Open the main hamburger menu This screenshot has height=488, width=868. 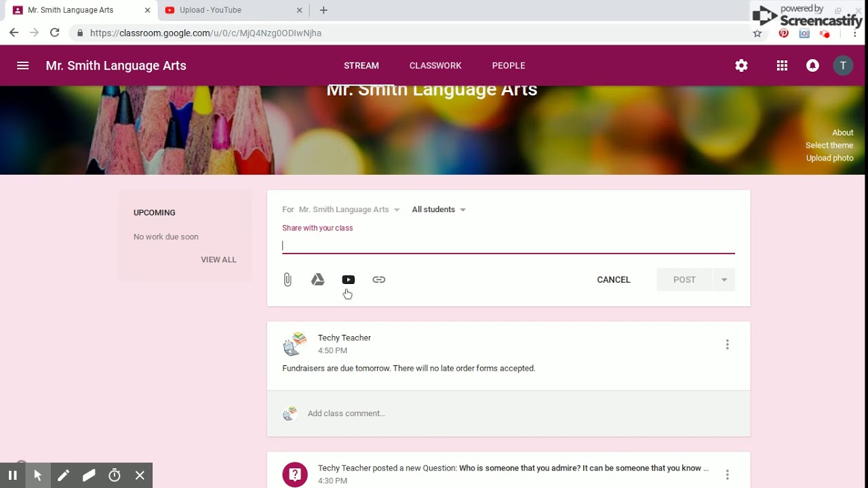coord(23,66)
